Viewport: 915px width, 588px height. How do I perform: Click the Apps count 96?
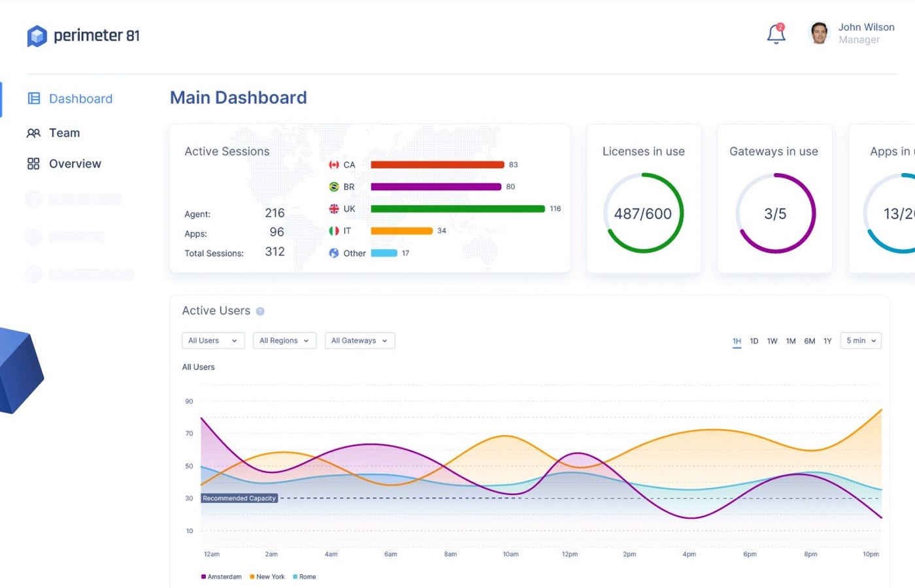[276, 232]
